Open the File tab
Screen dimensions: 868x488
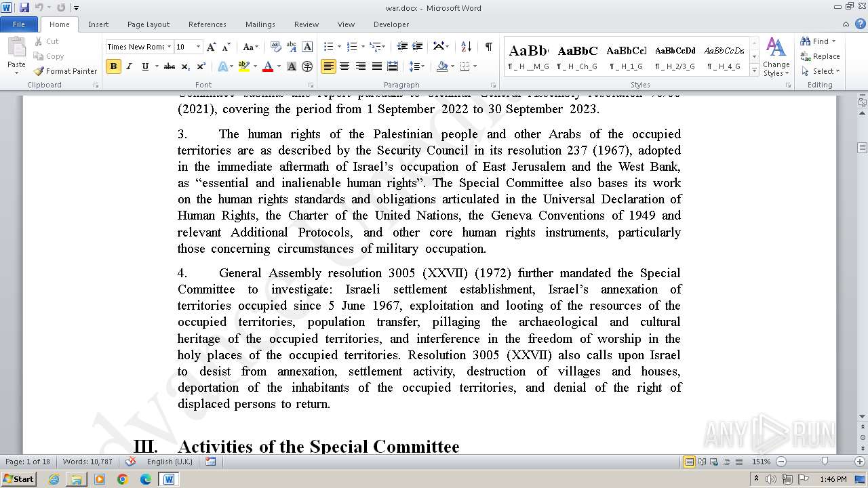[x=19, y=24]
